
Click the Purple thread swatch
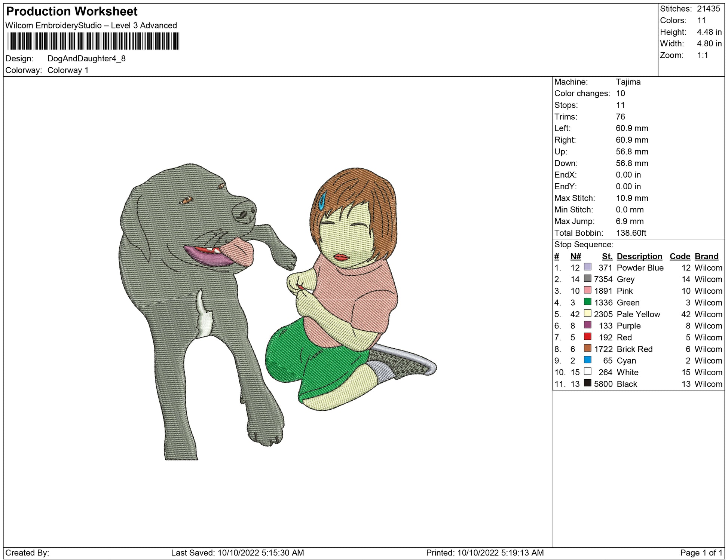pos(587,325)
